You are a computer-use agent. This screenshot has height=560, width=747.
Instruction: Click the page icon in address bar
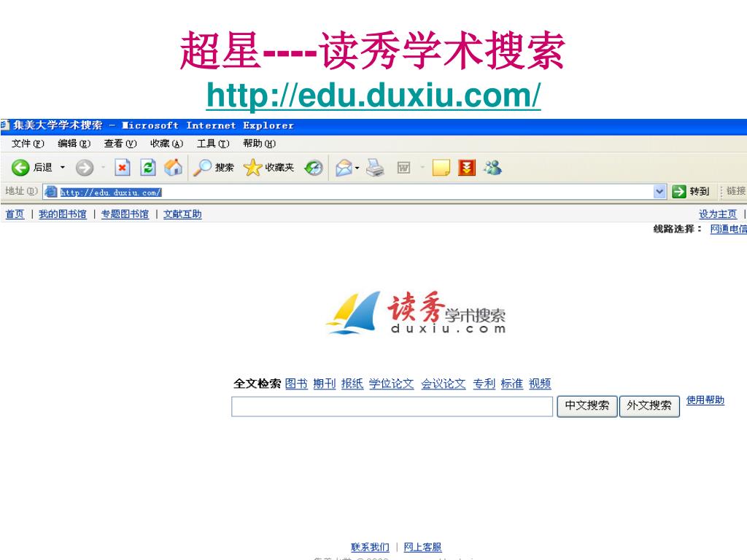(50, 192)
